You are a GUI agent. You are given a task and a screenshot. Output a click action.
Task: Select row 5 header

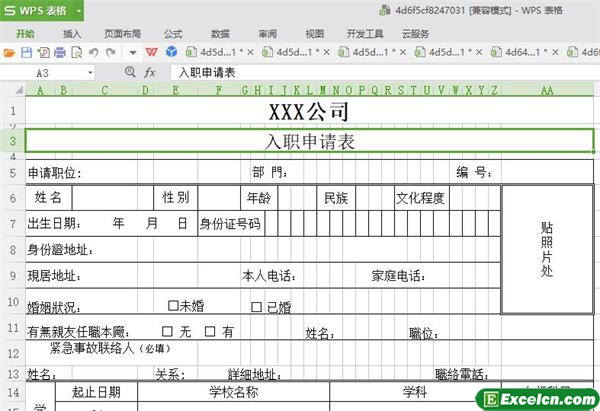click(x=13, y=173)
